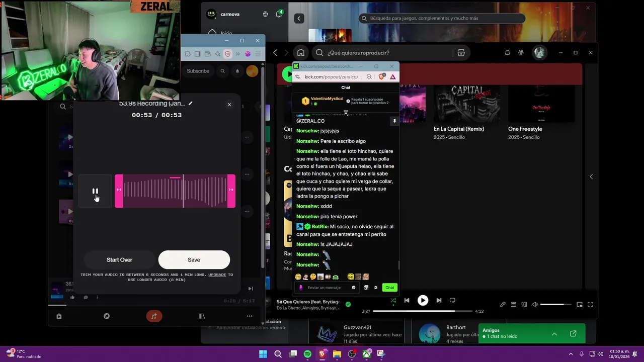Open Kick chat emote picker

click(354, 288)
